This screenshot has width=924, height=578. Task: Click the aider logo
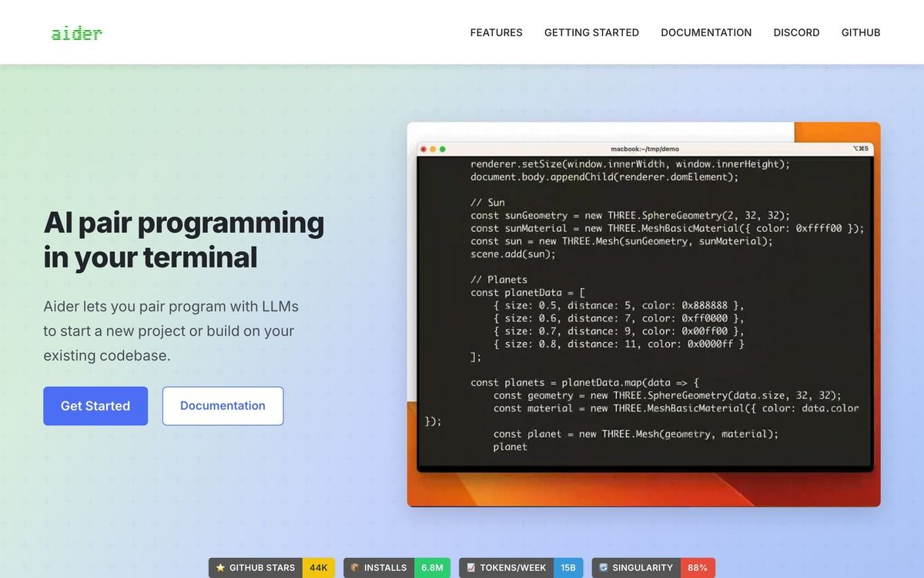coord(77,33)
